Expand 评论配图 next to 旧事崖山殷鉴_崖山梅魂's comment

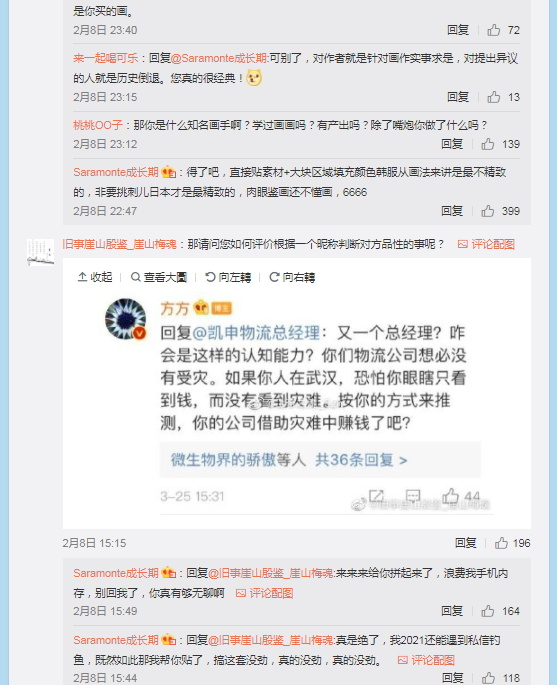coord(486,244)
